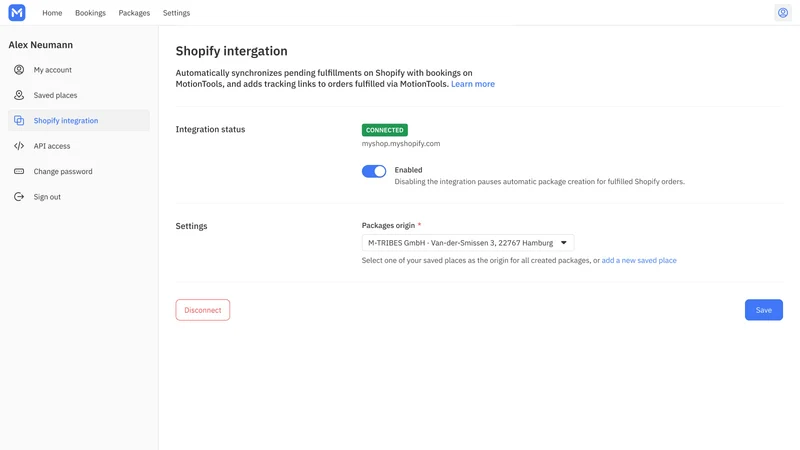Toggle the Enabled integration switch
The image size is (800, 450).
[374, 171]
